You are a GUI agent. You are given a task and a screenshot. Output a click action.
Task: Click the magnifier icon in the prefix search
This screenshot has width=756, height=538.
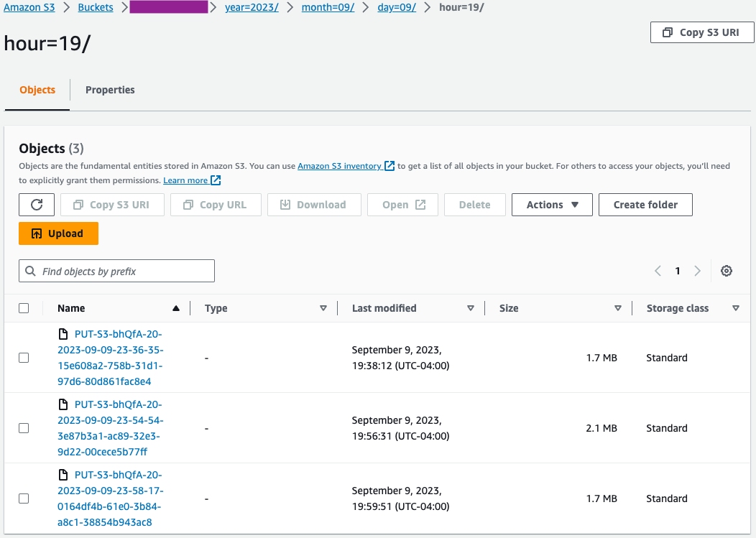point(30,271)
